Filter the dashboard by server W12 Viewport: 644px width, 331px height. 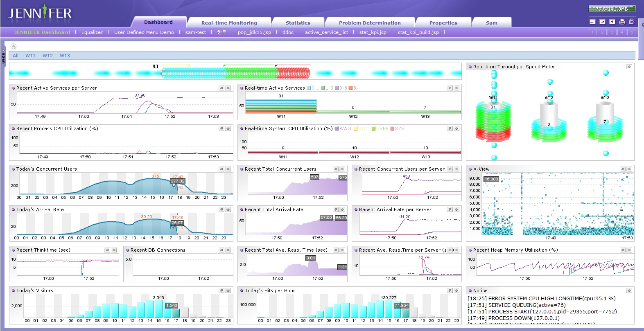[47, 56]
